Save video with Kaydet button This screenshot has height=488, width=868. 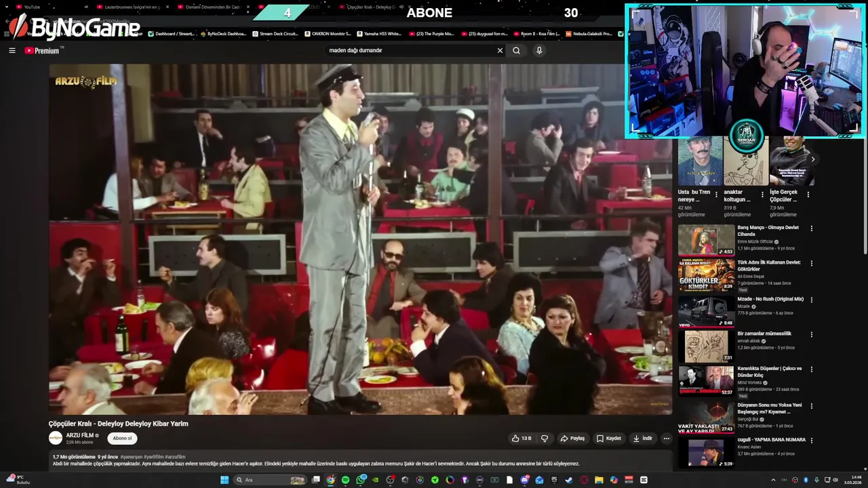(x=608, y=439)
